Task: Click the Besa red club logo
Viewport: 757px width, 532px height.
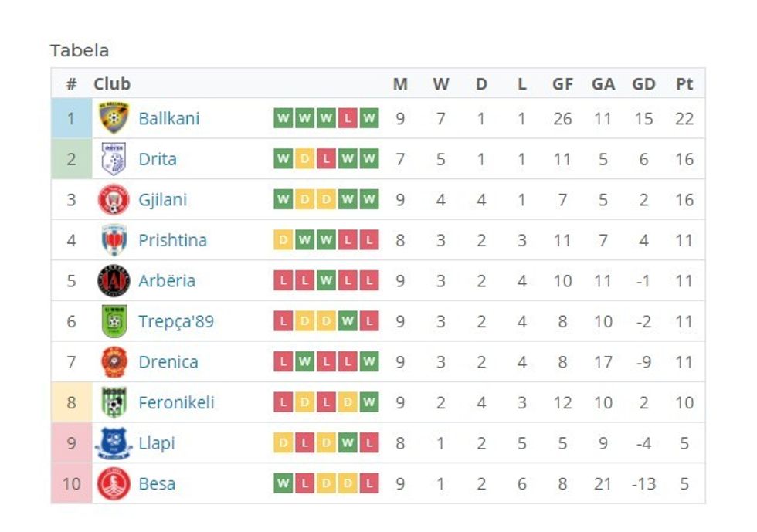Action: click(114, 484)
